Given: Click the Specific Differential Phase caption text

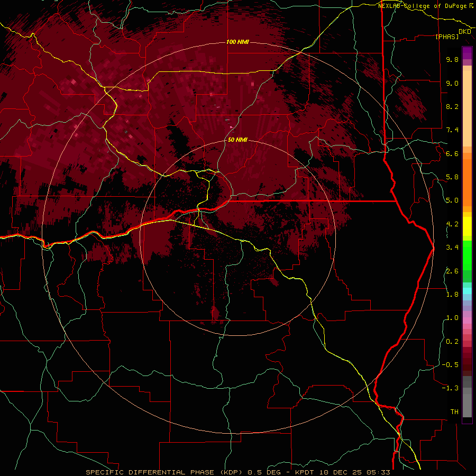Looking at the screenshot, I should pos(238,472).
